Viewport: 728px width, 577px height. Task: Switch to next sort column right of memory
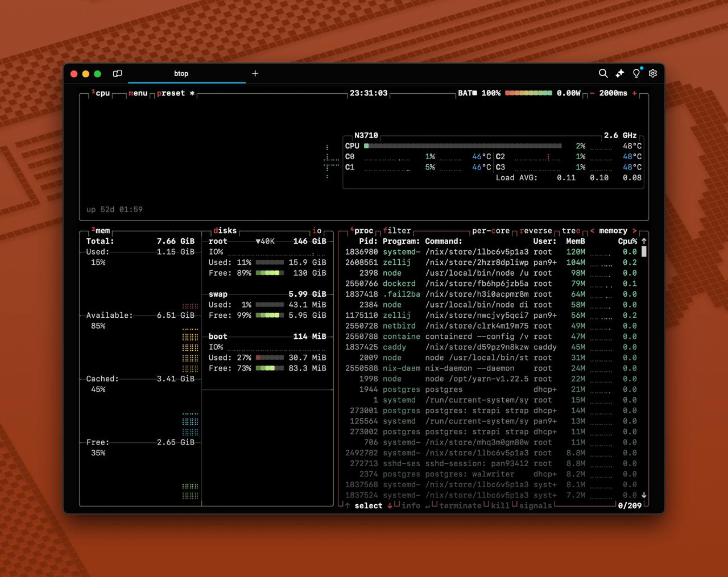(634, 231)
